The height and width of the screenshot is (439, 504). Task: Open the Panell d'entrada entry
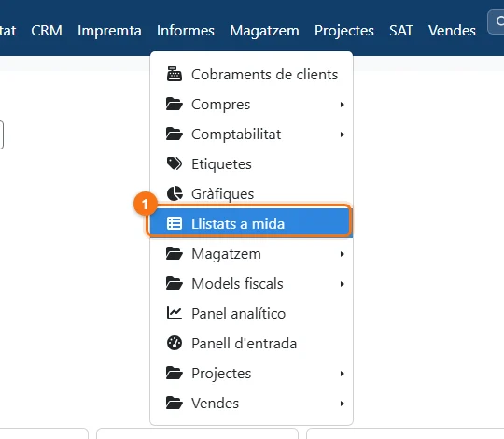(x=251, y=343)
